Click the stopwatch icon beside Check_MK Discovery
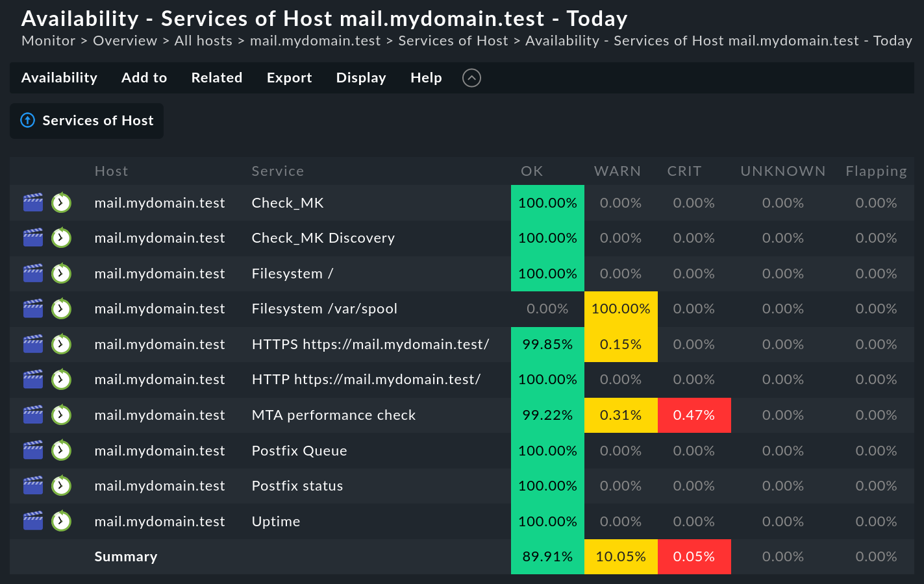Image resolution: width=924 pixels, height=584 pixels. coord(61,237)
